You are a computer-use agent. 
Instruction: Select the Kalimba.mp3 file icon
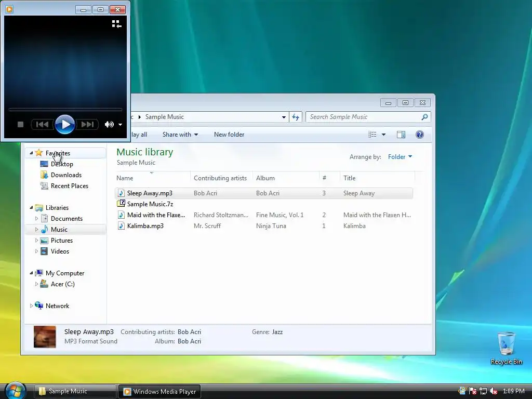click(x=121, y=225)
